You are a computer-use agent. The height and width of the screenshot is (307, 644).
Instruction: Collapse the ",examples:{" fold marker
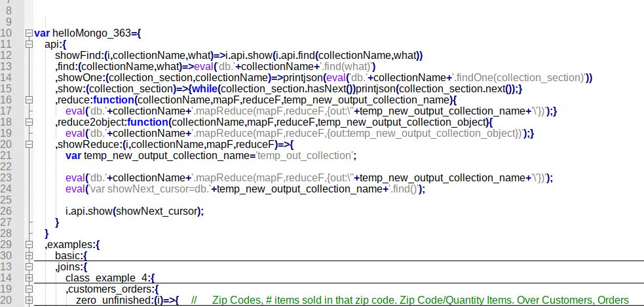point(29,245)
